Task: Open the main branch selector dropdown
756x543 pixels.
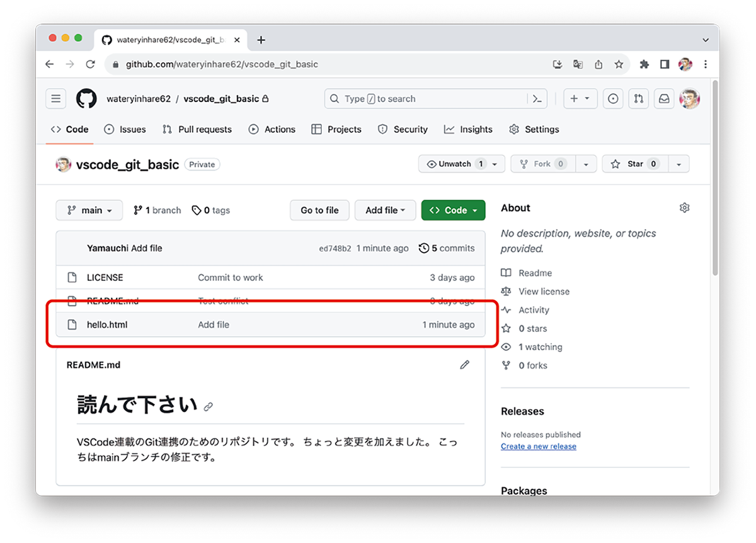Action: coord(89,210)
